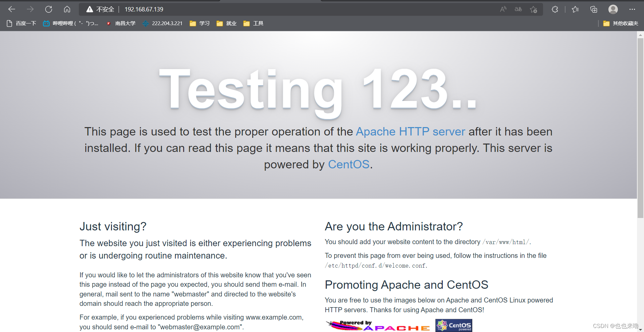Open the translate page icon

(518, 9)
